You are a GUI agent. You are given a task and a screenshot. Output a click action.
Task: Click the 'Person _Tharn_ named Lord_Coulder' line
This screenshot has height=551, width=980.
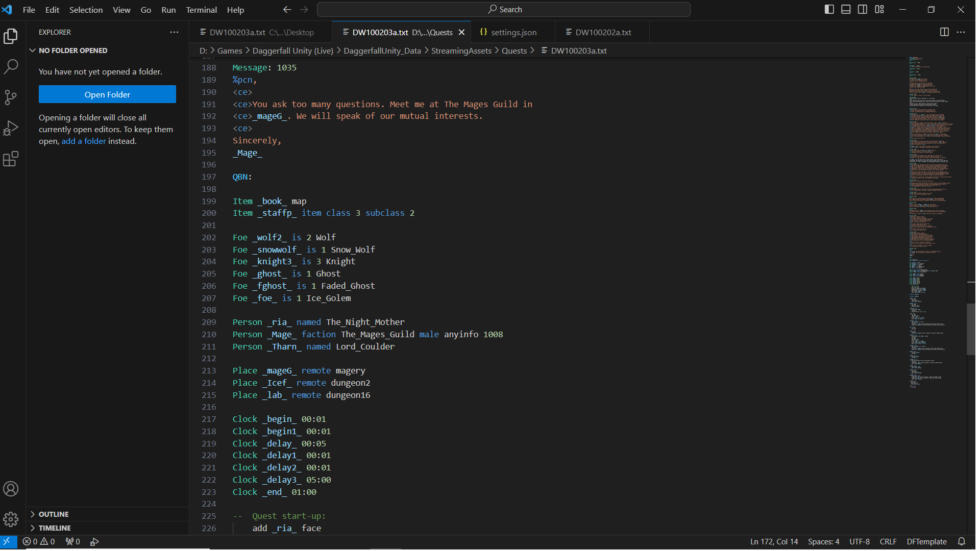(x=313, y=347)
